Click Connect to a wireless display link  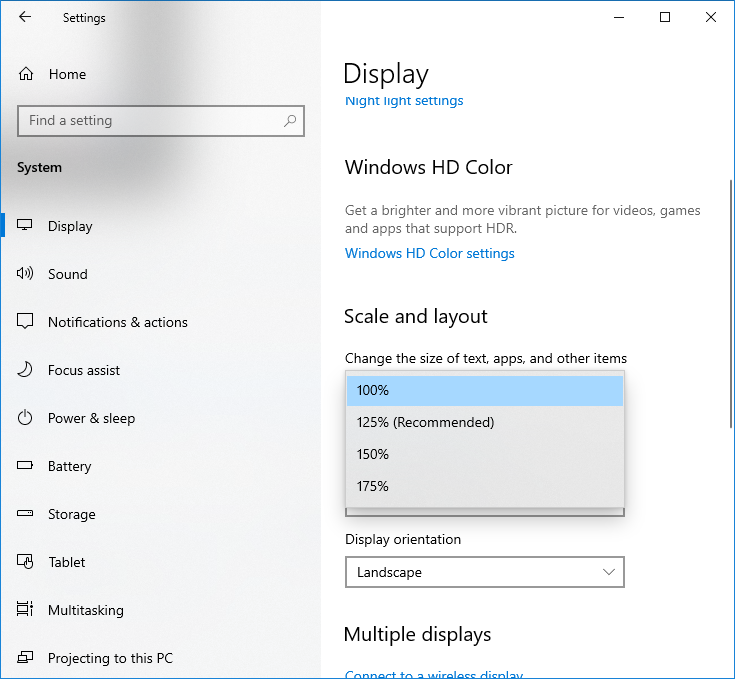(434, 675)
